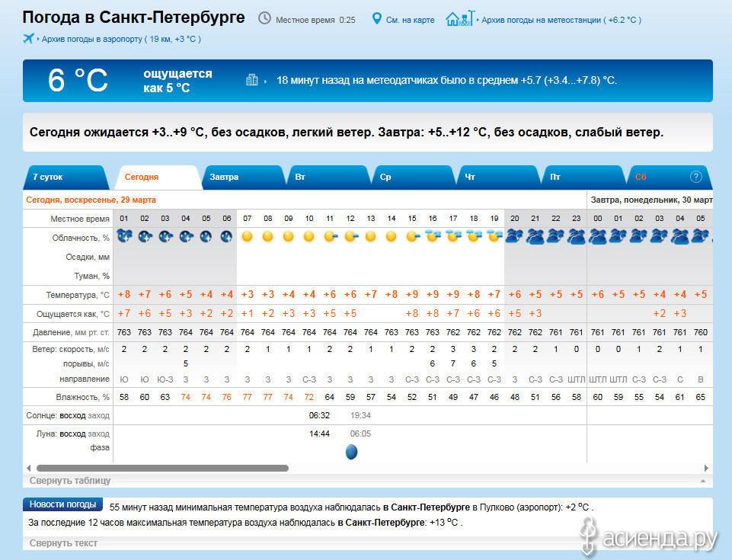The height and width of the screenshot is (560, 732).
Task: Click the weather station house icon
Action: click(459, 18)
